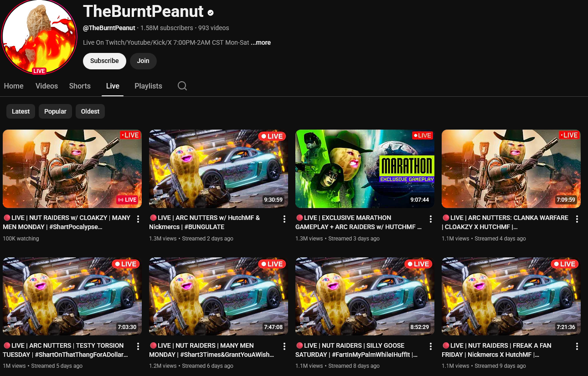Open the Playlists tab
Image resolution: width=588 pixels, height=376 pixels.
coord(148,86)
